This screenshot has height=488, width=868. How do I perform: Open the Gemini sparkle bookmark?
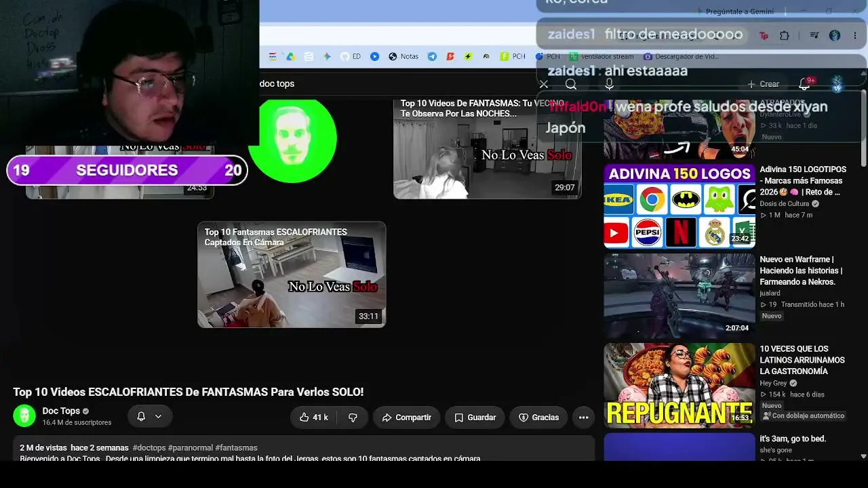[327, 56]
